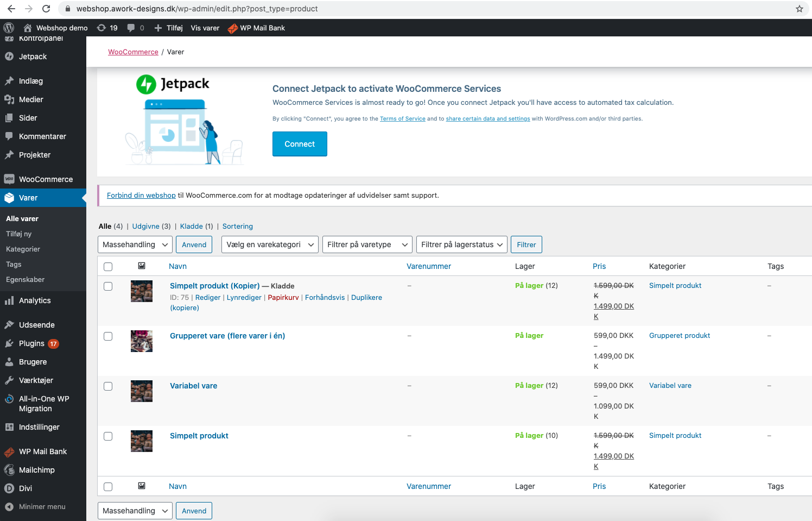Check the Grupperet vare row checkbox
812x521 pixels.
point(108,336)
